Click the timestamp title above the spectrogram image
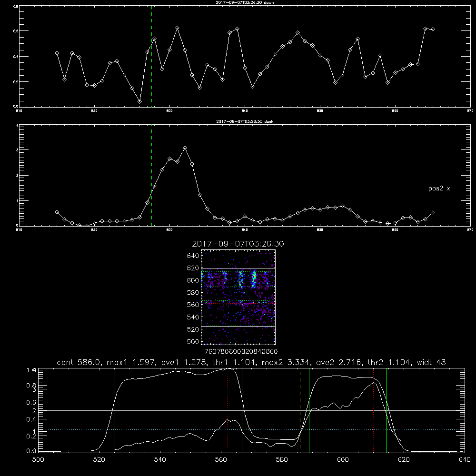The image size is (476, 476). pyautogui.click(x=238, y=244)
